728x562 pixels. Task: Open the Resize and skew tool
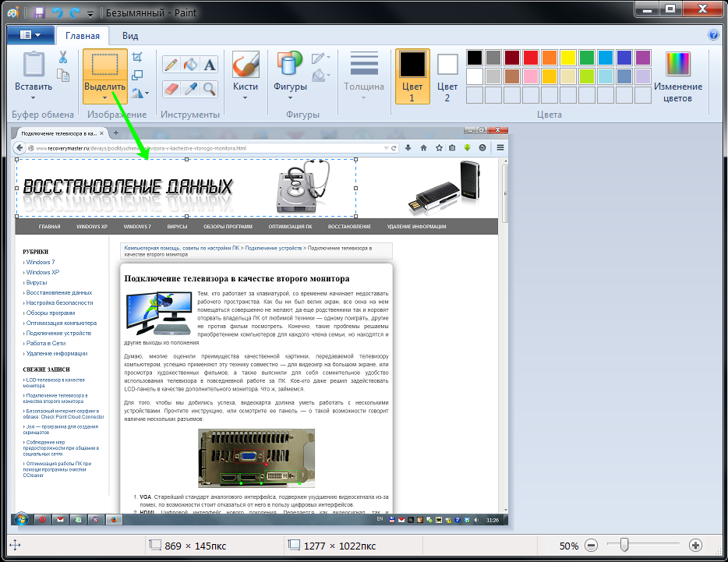(x=137, y=75)
